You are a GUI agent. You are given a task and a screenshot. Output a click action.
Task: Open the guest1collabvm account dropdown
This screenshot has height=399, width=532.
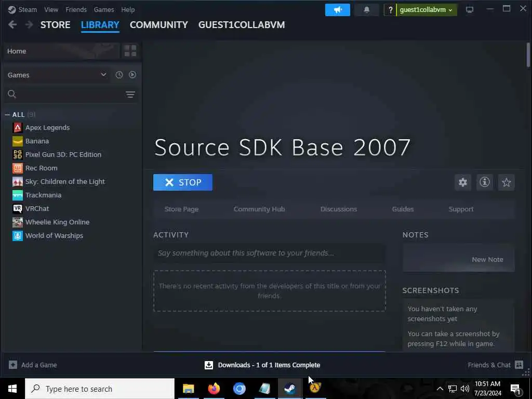tap(427, 10)
